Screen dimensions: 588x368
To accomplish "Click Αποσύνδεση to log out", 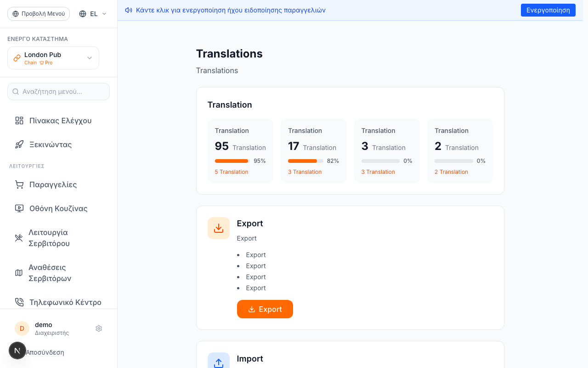I will click(45, 352).
